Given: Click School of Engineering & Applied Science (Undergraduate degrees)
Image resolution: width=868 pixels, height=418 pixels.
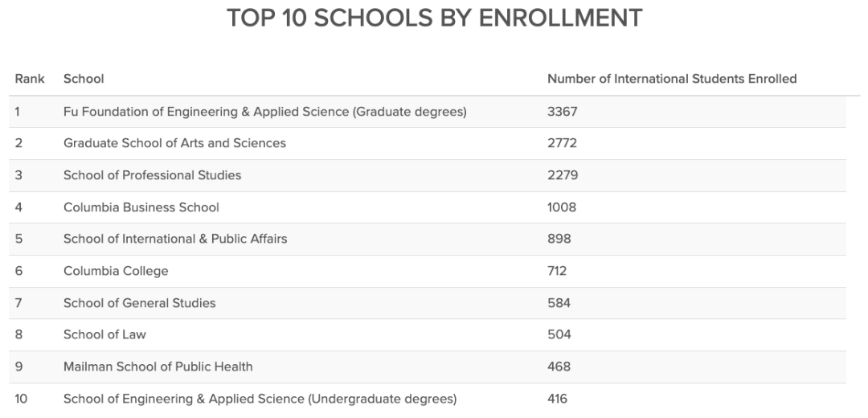Looking at the screenshot, I should [260, 399].
